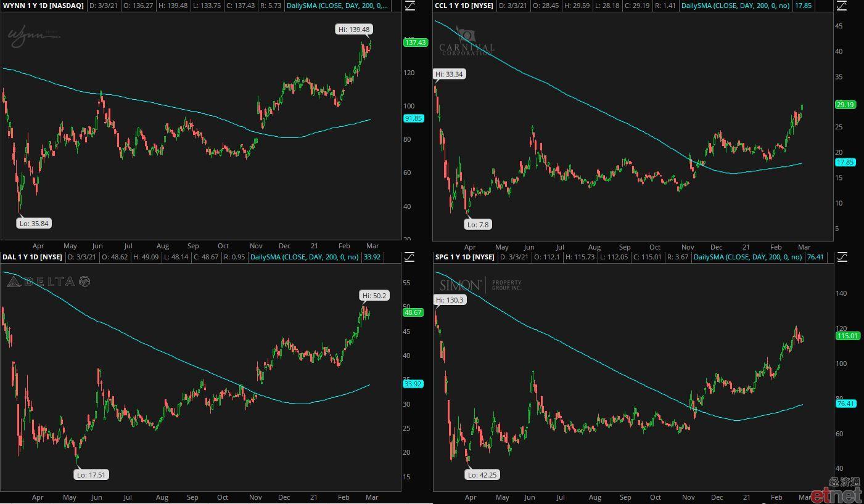The image size is (864, 504).
Task: Click the 120 level on the WYNN price axis
Action: coord(409,73)
